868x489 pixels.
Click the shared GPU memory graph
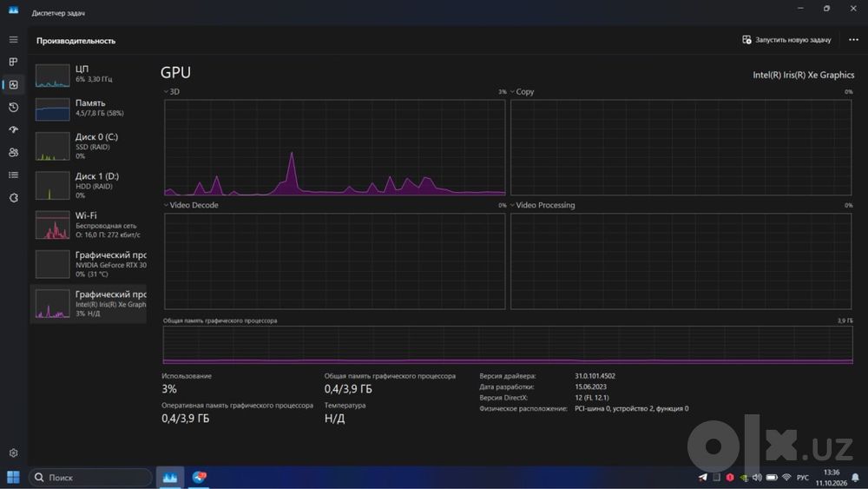pos(508,345)
